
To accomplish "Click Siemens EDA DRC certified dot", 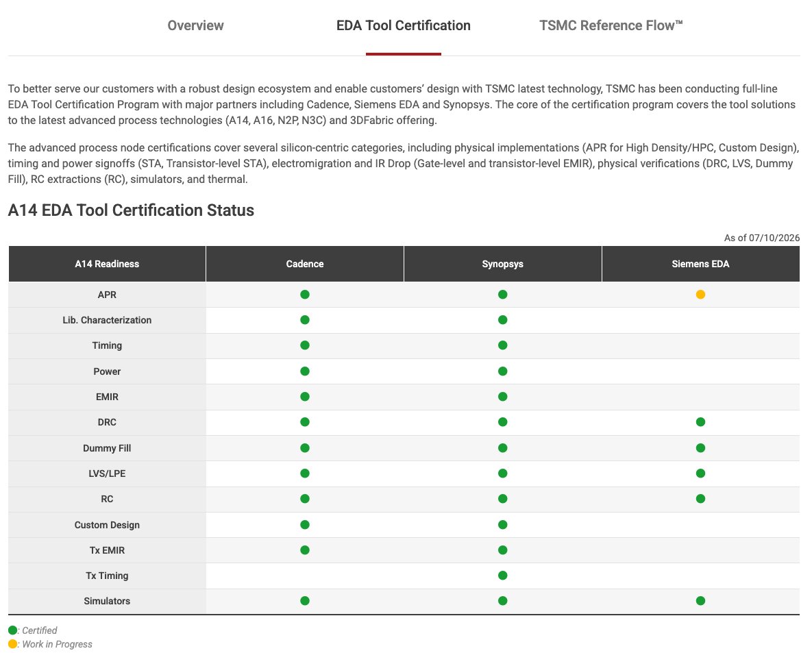I will pyautogui.click(x=701, y=422).
